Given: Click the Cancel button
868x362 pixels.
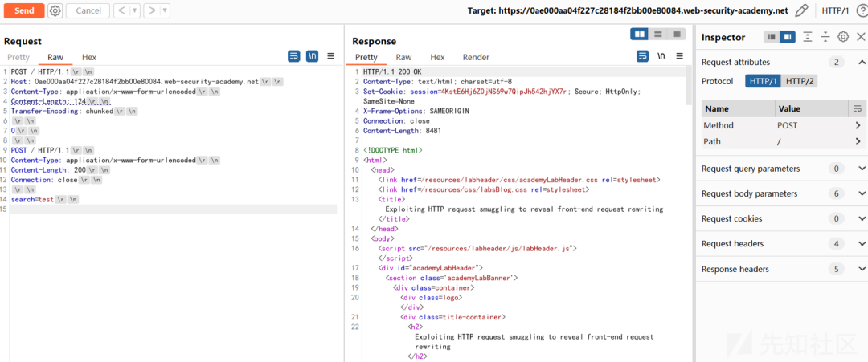Looking at the screenshot, I should 88,10.
